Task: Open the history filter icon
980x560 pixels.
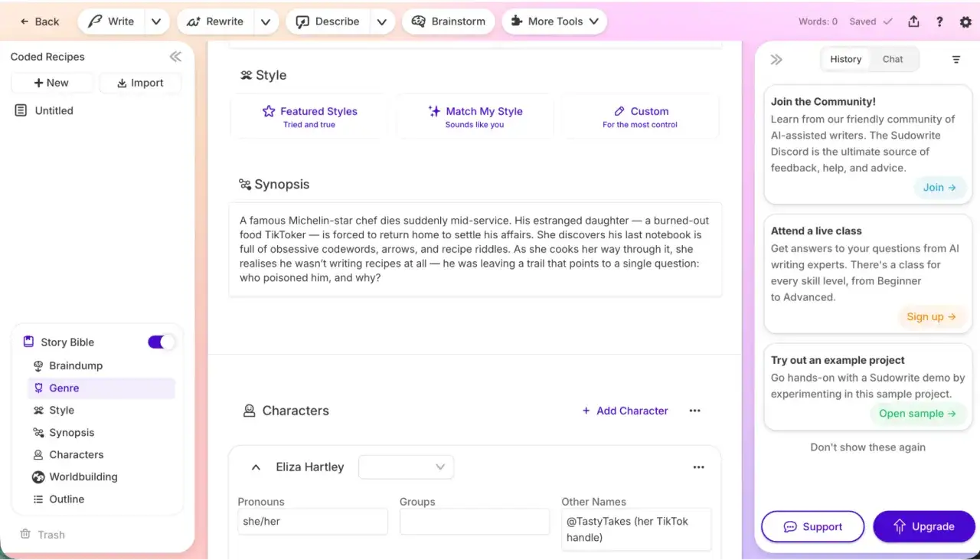Action: coord(956,59)
